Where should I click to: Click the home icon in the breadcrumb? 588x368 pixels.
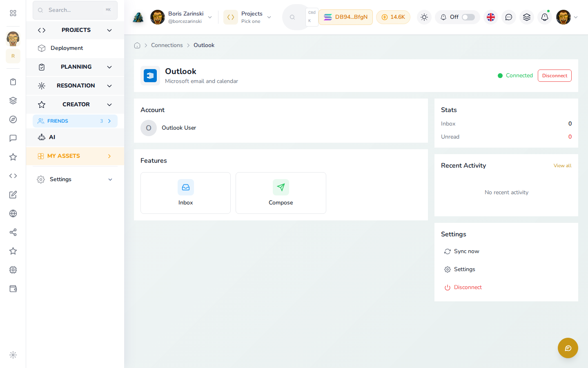[137, 45]
